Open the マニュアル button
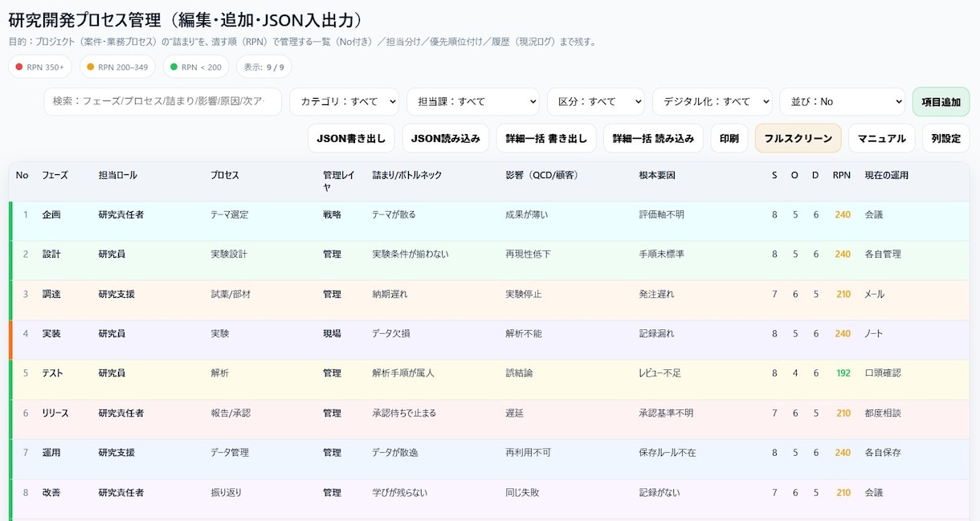The width and height of the screenshot is (980, 521). point(881,138)
